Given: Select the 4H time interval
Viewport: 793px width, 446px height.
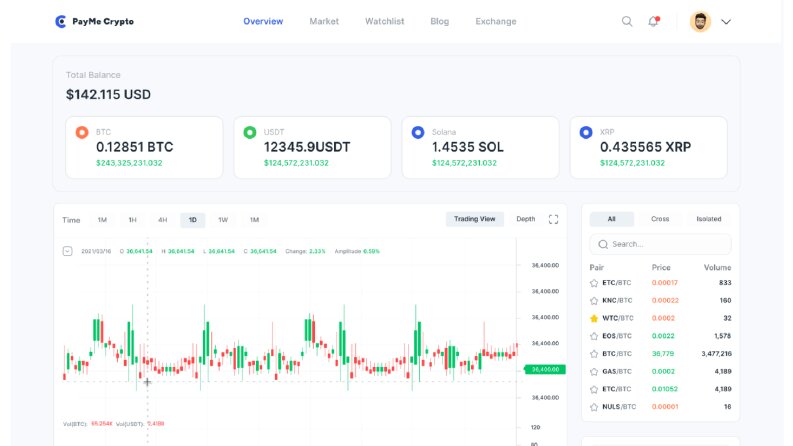Looking at the screenshot, I should coord(162,220).
